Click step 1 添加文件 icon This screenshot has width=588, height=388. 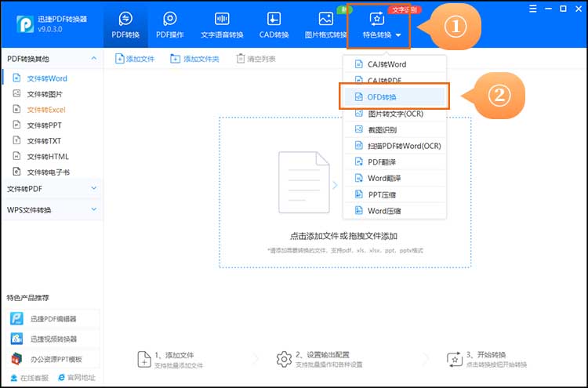point(144,359)
